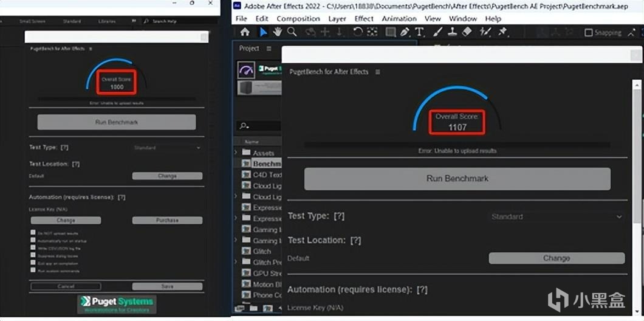644x321 pixels.
Task: Select the Clone Stamp tool
Action: (452, 32)
